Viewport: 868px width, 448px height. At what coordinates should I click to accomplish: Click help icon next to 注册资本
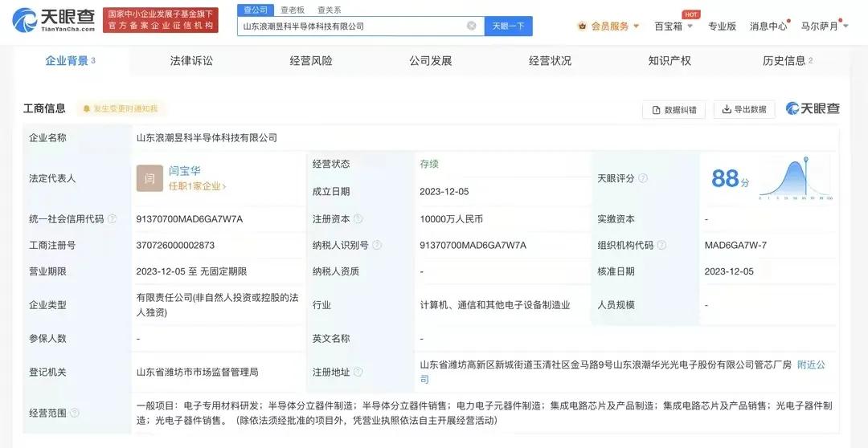tap(358, 218)
